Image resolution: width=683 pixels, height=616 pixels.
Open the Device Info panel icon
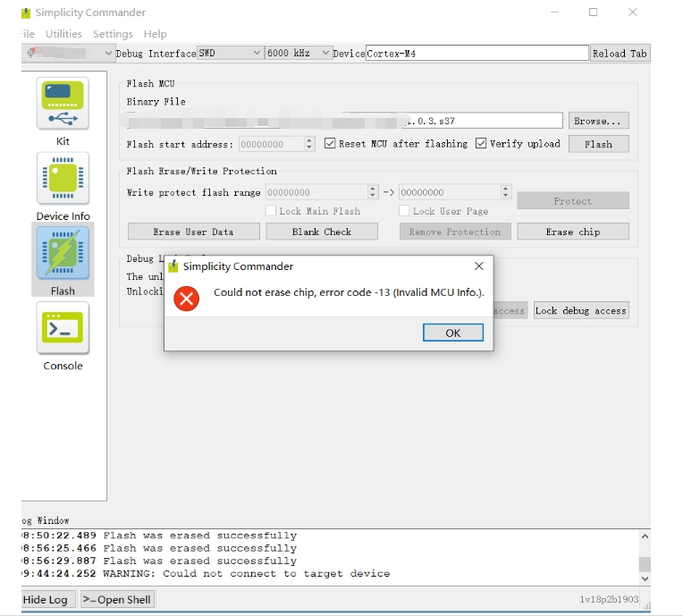pyautogui.click(x=63, y=178)
